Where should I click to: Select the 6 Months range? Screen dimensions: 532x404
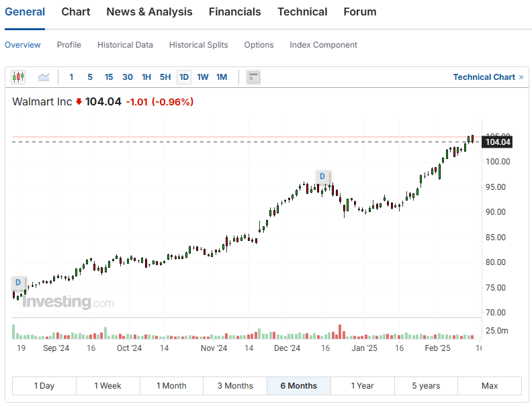click(299, 386)
